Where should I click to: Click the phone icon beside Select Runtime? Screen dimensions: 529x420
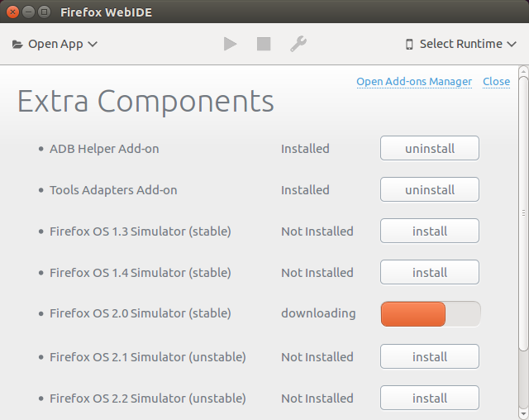pos(409,44)
